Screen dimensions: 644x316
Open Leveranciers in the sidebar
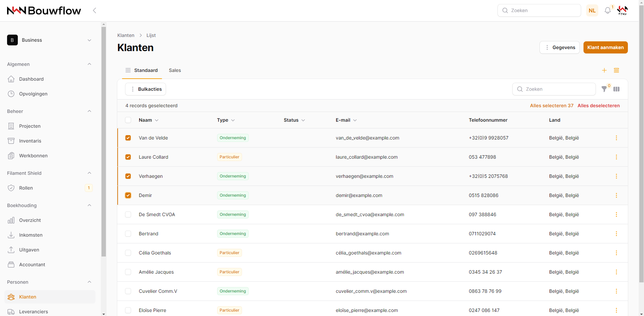coord(33,312)
